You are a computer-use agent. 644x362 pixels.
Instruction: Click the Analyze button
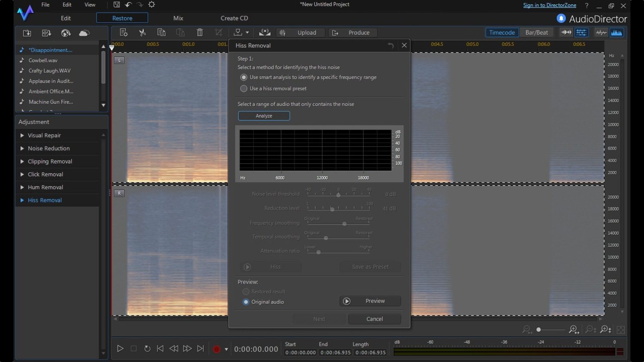pyautogui.click(x=264, y=116)
